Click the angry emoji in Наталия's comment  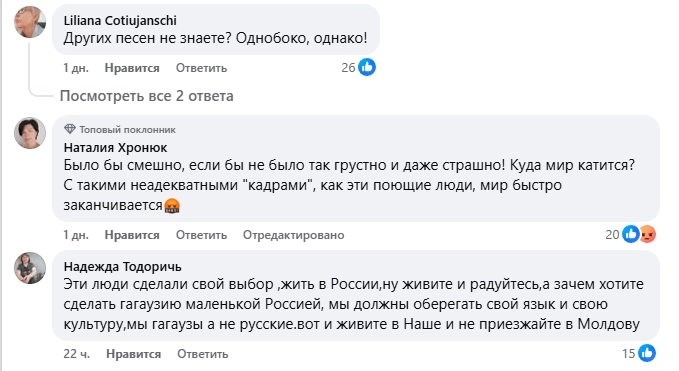coord(172,206)
